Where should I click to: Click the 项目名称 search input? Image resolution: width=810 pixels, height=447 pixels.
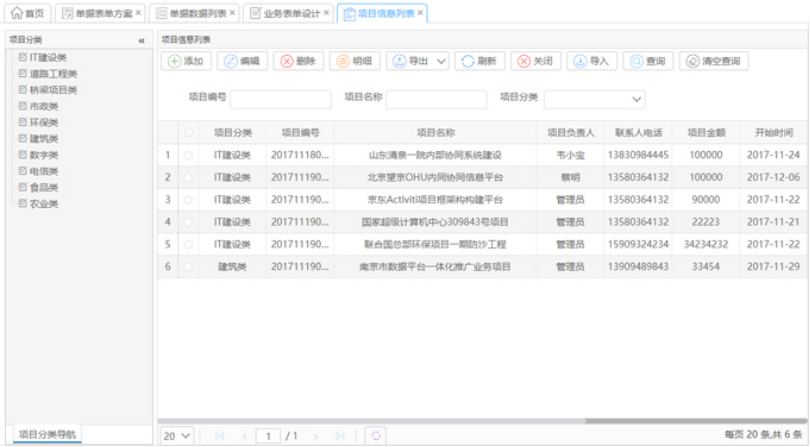[436, 99]
